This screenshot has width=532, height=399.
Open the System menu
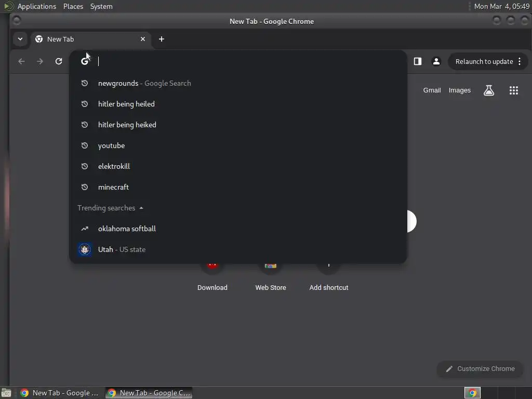coord(101,6)
